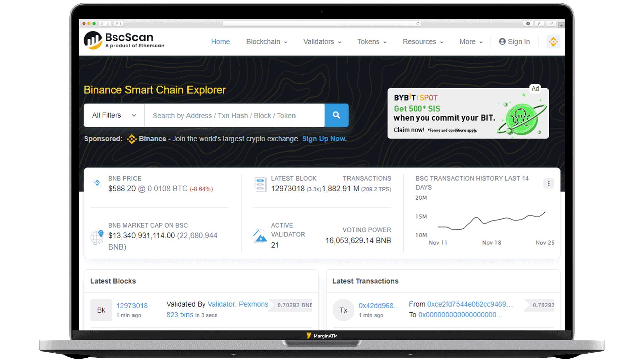644x362 pixels.
Task: Click Sign Up Now sponsored link
Action: click(324, 139)
